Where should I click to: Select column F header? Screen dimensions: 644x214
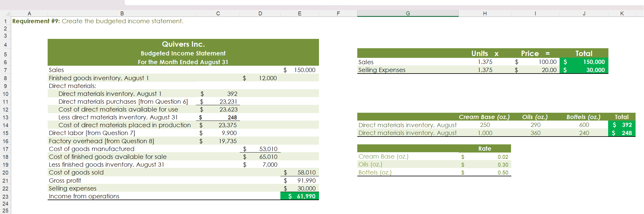click(338, 13)
